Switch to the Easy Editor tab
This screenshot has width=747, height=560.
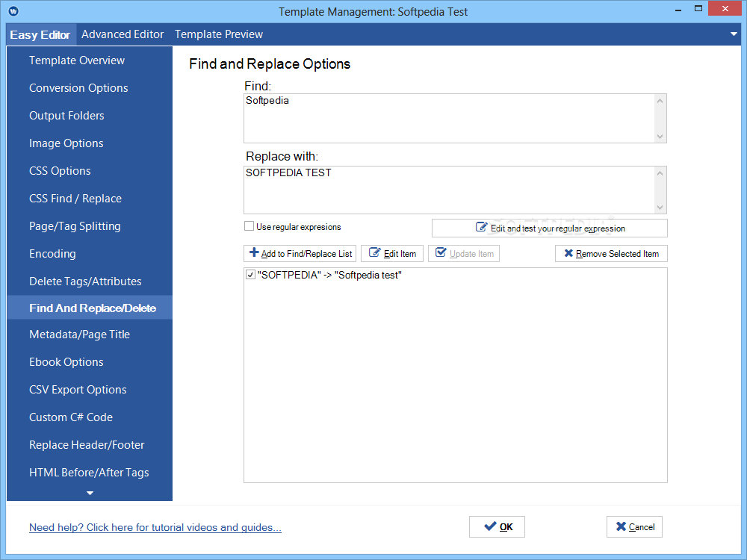click(41, 35)
